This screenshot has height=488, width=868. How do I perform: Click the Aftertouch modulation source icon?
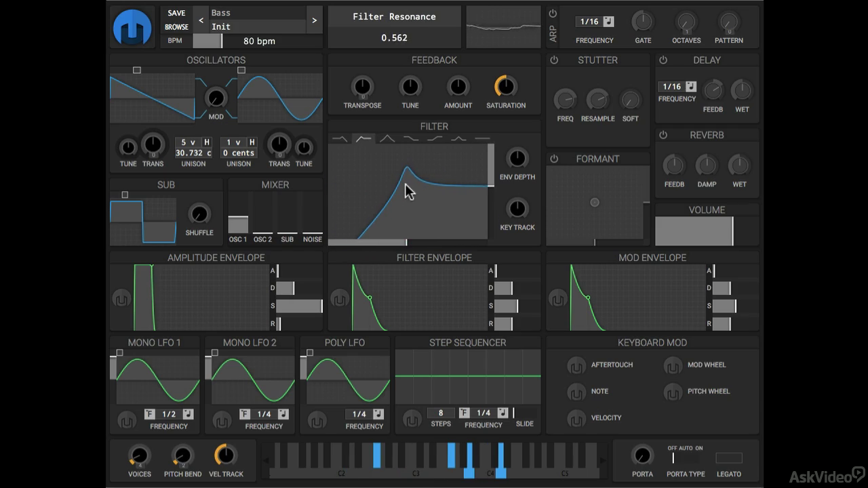pyautogui.click(x=576, y=365)
